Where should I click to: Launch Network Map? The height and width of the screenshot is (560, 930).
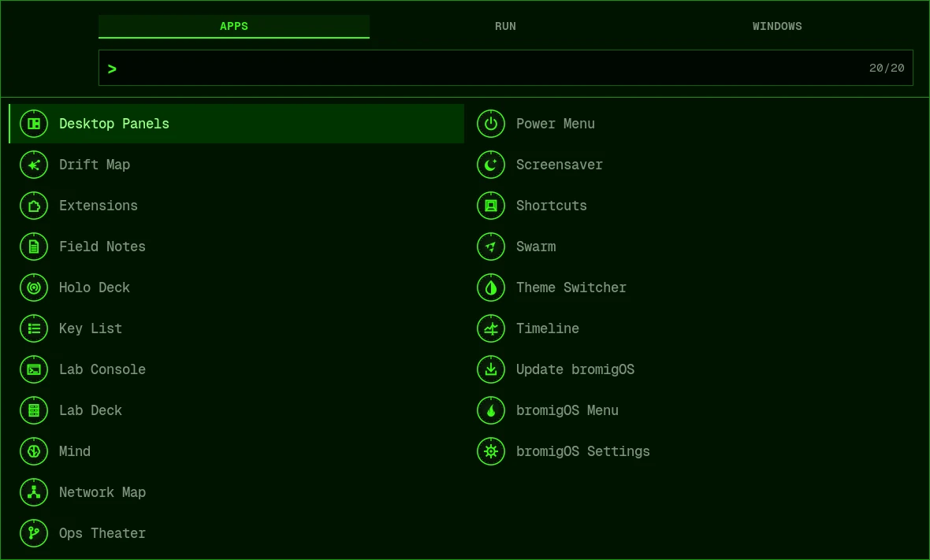236,491
